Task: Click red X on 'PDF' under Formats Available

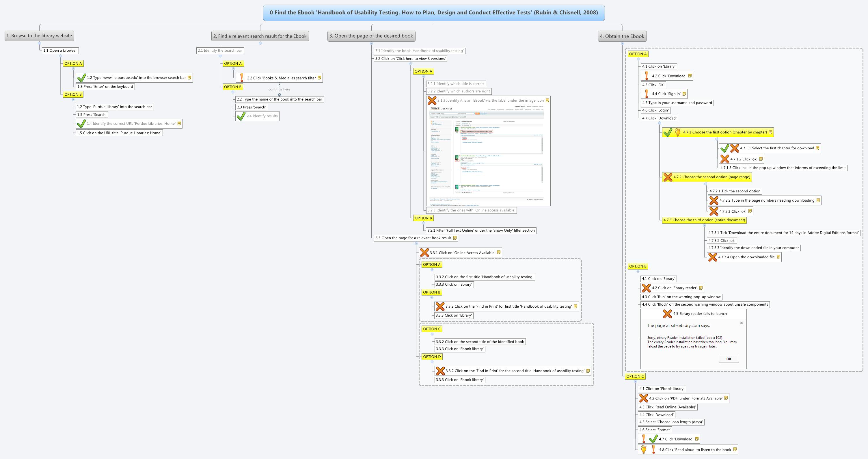Action: point(643,398)
